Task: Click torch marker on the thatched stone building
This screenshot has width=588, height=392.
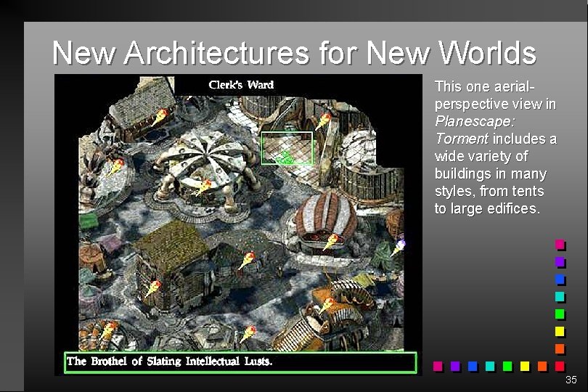Action: 159,117
